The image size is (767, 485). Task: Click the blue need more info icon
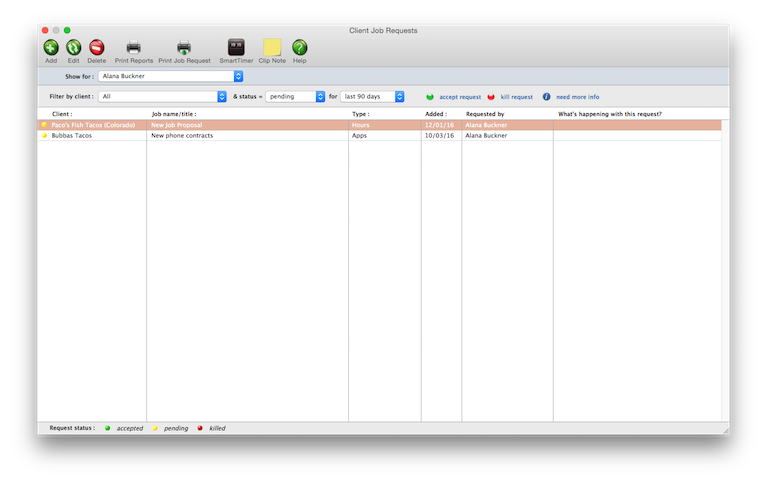[x=546, y=97]
